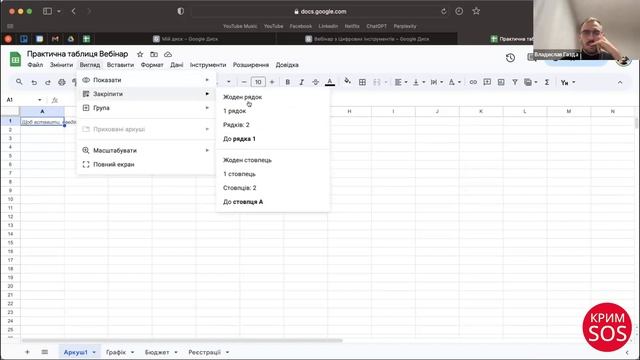
Task: Check the cloud save status icon
Action: [x=168, y=54]
